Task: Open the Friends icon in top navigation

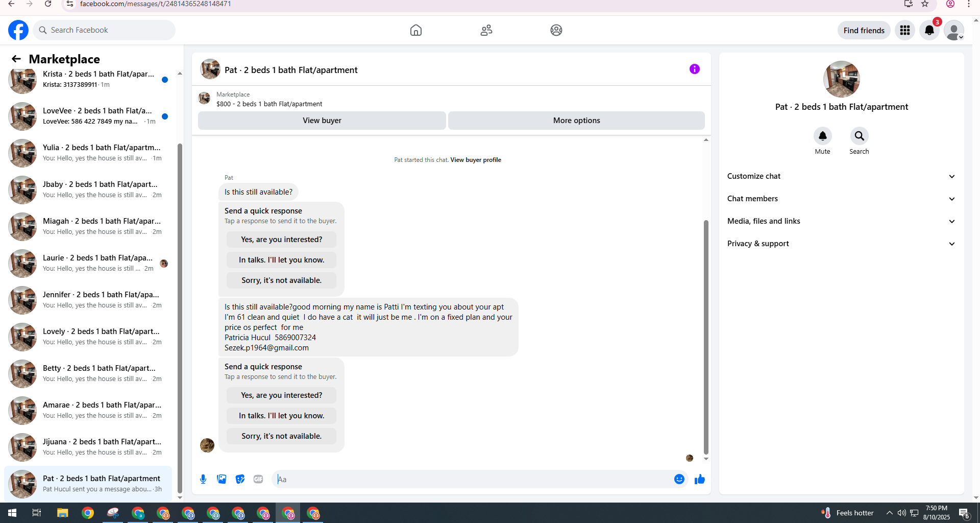Action: [486, 30]
